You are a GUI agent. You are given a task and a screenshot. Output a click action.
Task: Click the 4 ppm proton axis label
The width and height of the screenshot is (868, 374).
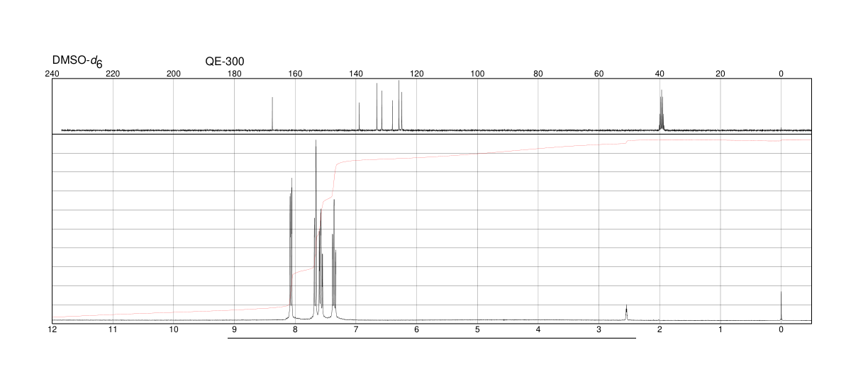(538, 329)
